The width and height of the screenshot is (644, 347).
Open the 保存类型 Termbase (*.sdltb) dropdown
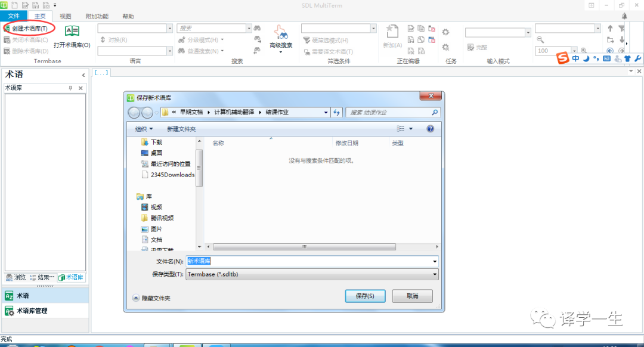click(312, 274)
